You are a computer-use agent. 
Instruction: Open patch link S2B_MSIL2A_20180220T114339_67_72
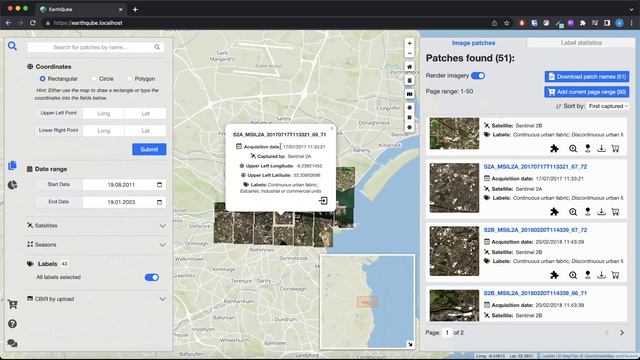pos(535,230)
